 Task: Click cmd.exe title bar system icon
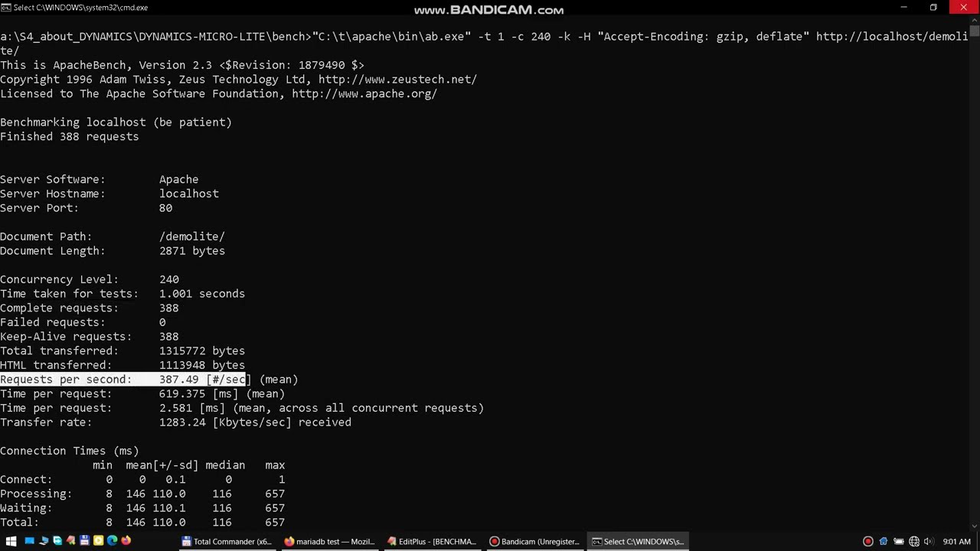tap(6, 7)
